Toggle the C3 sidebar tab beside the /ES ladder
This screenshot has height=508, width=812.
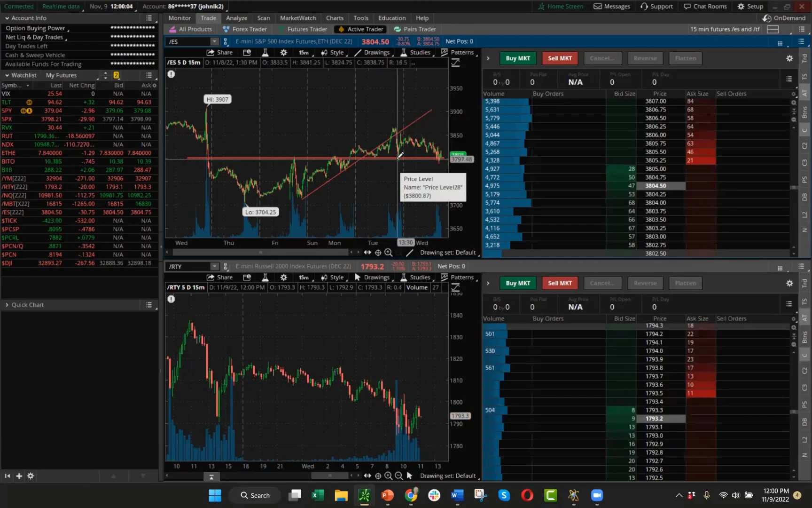tap(804, 163)
